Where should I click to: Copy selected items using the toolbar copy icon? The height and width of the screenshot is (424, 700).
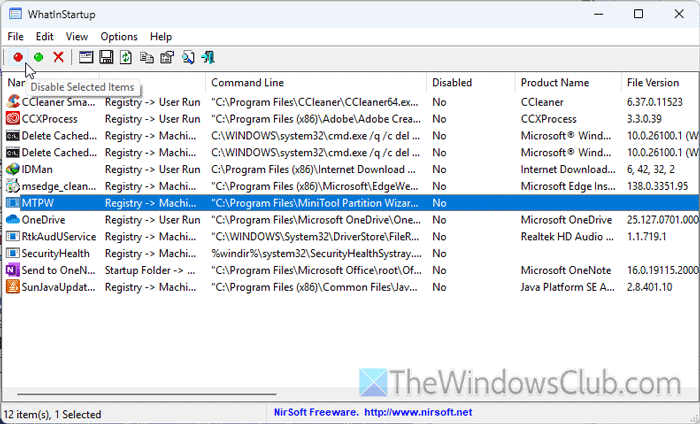click(x=146, y=57)
